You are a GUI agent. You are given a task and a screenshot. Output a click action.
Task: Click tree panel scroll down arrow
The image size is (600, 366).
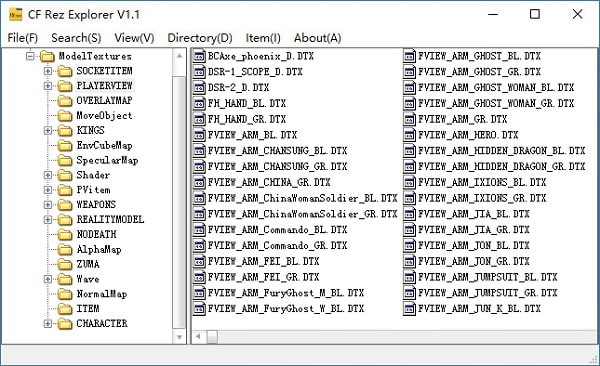[x=179, y=337]
